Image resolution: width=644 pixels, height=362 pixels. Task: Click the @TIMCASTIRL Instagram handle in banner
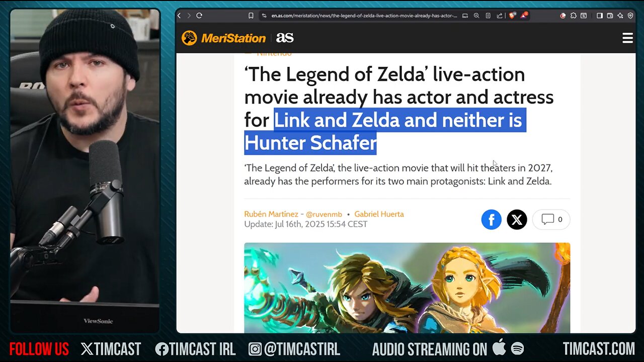294,349
